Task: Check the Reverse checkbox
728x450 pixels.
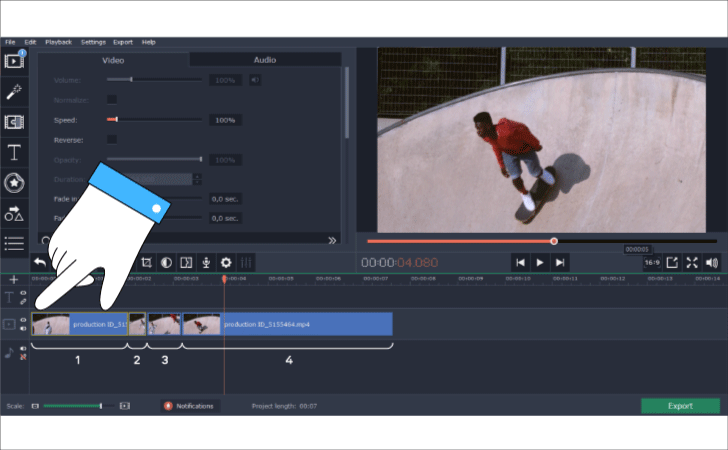Action: [112, 139]
